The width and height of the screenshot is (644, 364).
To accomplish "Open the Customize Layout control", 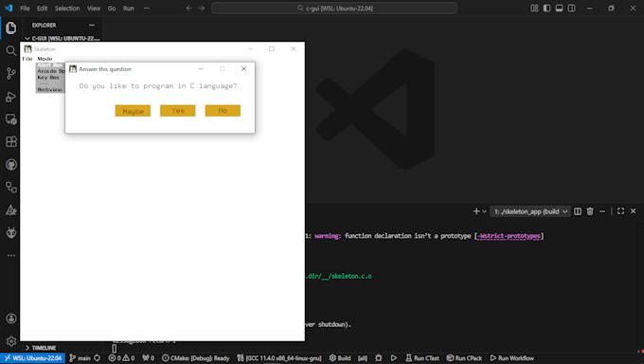I will point(534,9).
